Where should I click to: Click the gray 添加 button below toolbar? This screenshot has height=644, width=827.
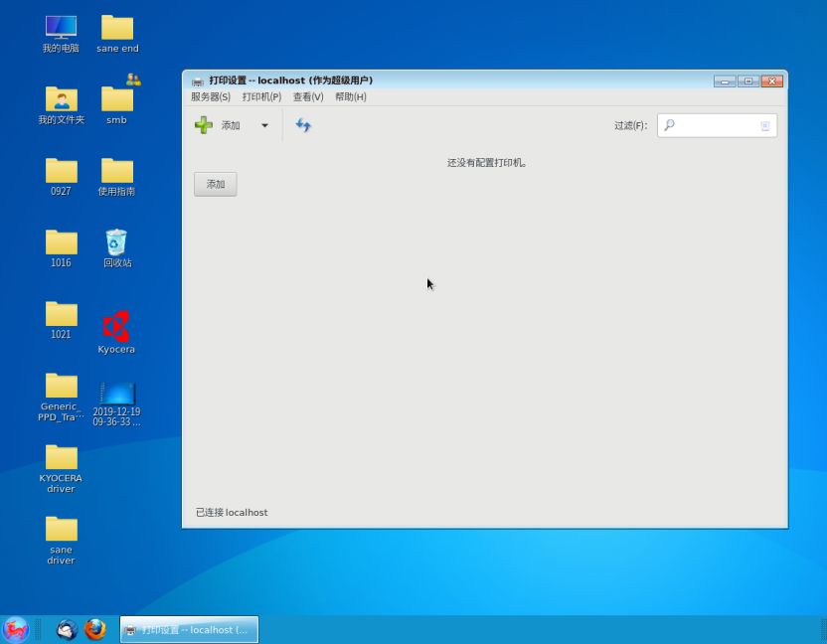215,184
